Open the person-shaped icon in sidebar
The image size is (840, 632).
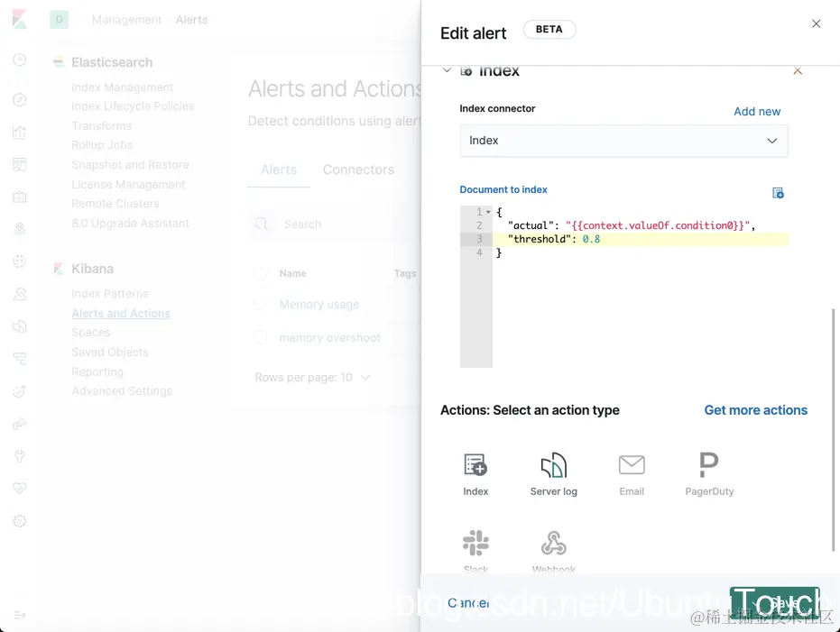point(19,294)
